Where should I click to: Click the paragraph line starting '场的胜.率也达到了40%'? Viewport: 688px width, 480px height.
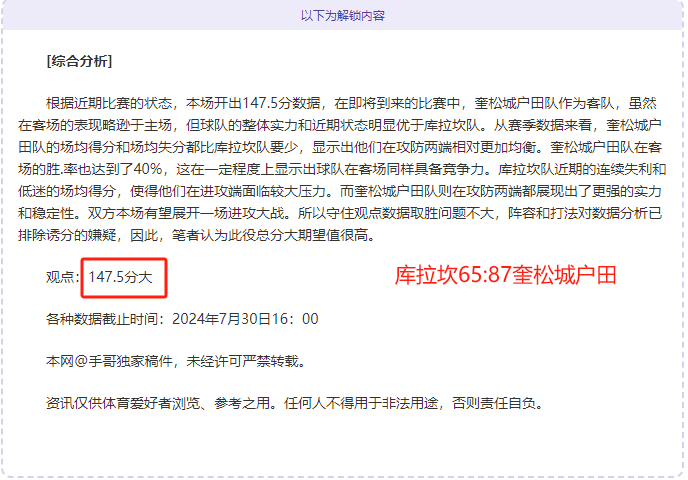click(x=342, y=169)
